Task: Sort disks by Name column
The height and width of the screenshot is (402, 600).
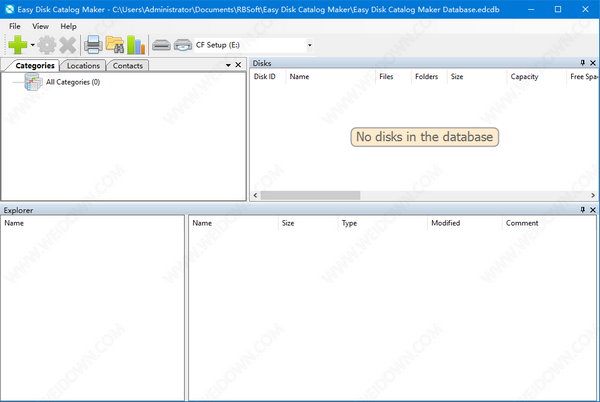Action: click(331, 76)
